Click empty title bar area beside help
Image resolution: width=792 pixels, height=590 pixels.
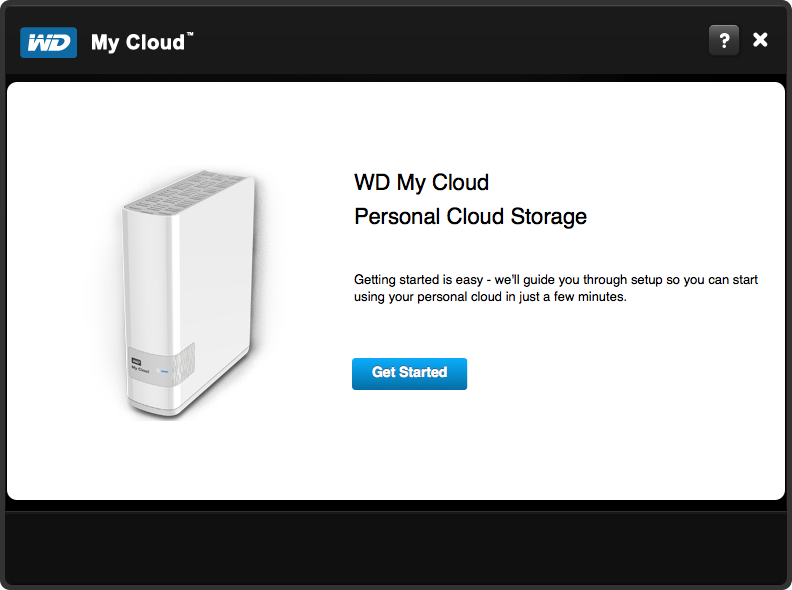pos(450,40)
